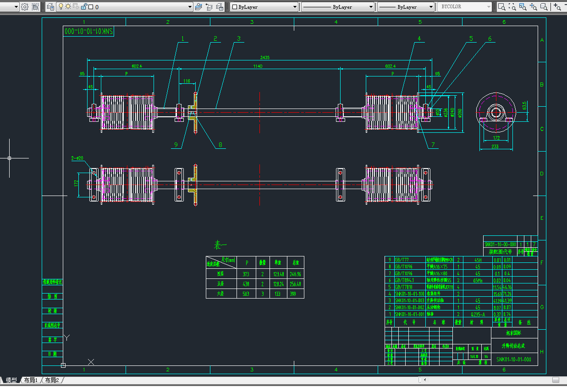This screenshot has height=392, width=567.
Task: Toggle layer 0 viewport freeze icon
Action: [x=75, y=7]
